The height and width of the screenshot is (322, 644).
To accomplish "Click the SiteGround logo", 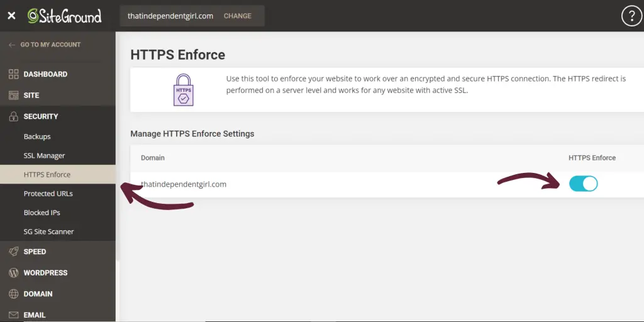I will coord(65,16).
